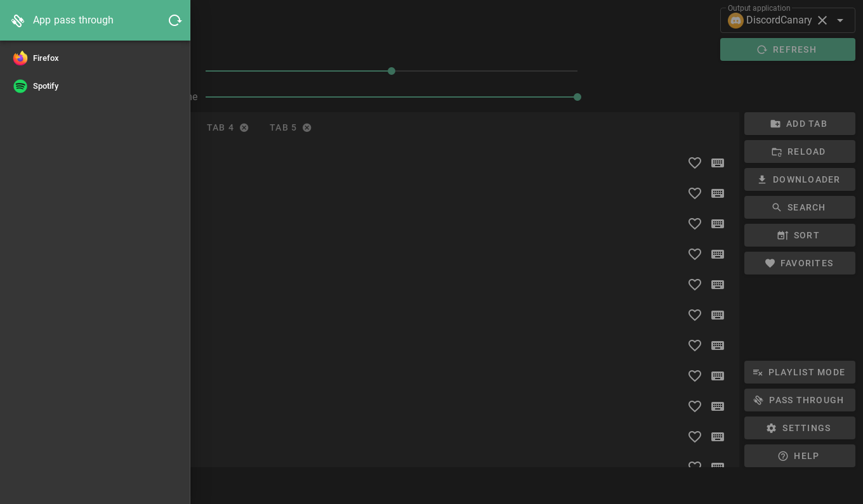
Task: Close TAB 4 with its x icon
Action: tap(244, 127)
